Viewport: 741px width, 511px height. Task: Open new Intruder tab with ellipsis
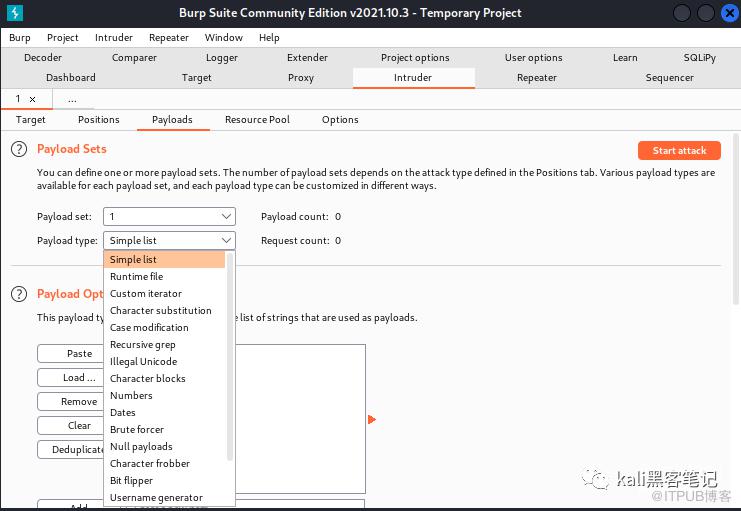[72, 99]
